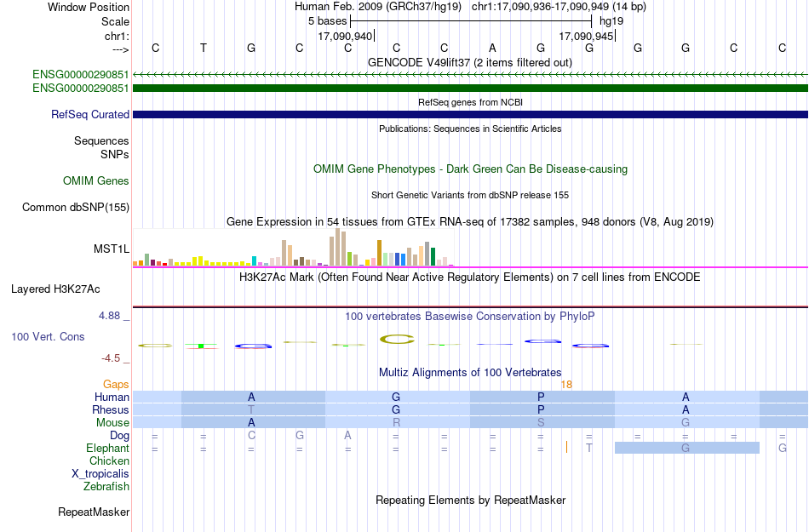This screenshot has height=532, width=809.
Task: Open Multiz Alignments of 100 Vertebrates title
Action: pos(470,372)
